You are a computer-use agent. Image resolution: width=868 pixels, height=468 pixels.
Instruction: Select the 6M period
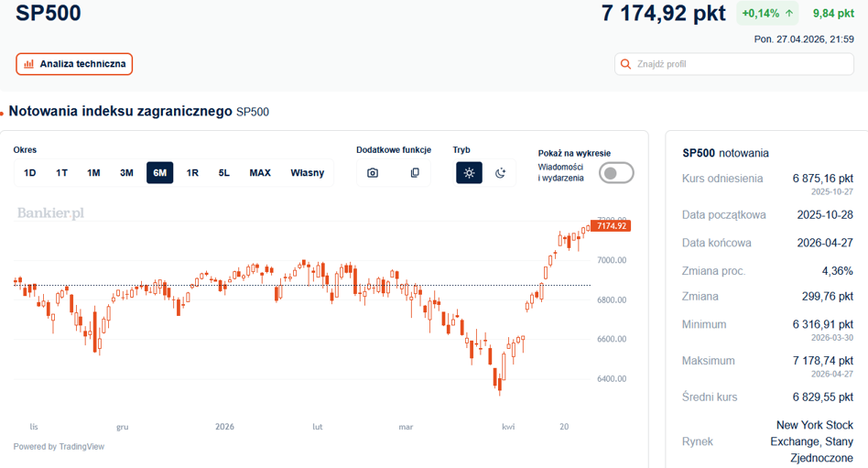coord(160,173)
